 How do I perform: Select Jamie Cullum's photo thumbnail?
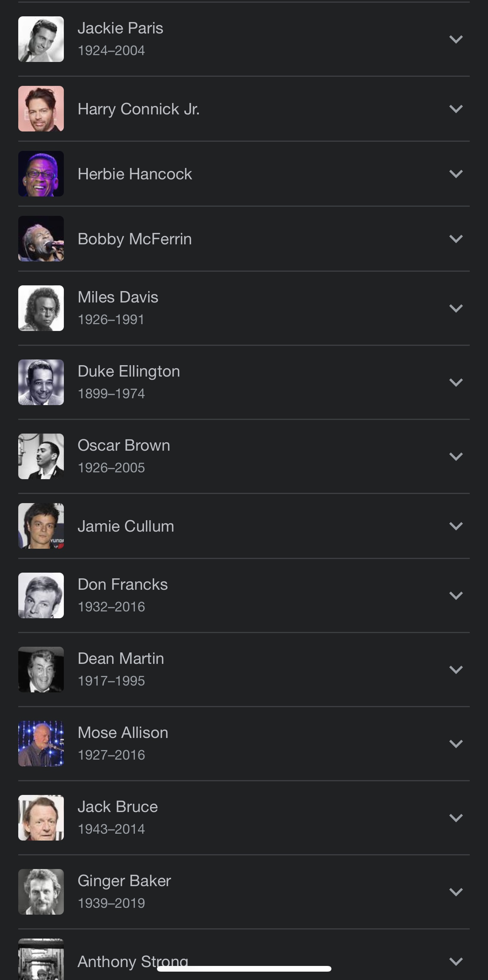[x=41, y=526]
